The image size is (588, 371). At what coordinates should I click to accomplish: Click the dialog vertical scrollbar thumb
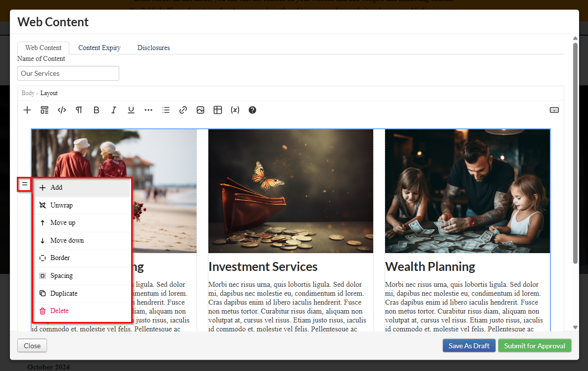(x=575, y=153)
